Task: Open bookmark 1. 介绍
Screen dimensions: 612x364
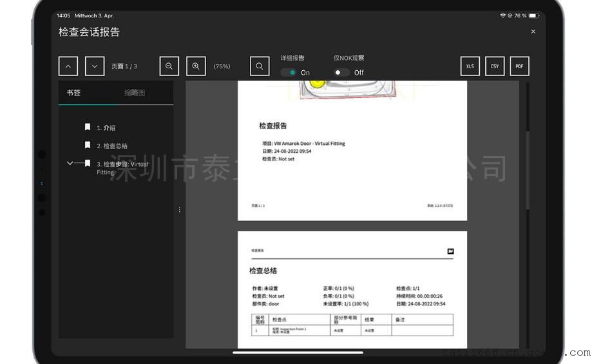Action: [x=106, y=128]
